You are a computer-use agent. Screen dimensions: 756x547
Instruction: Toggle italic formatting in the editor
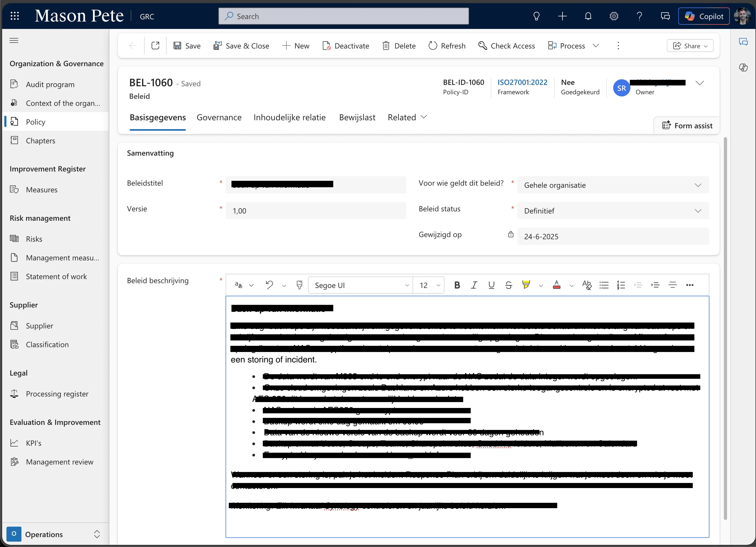coord(474,285)
